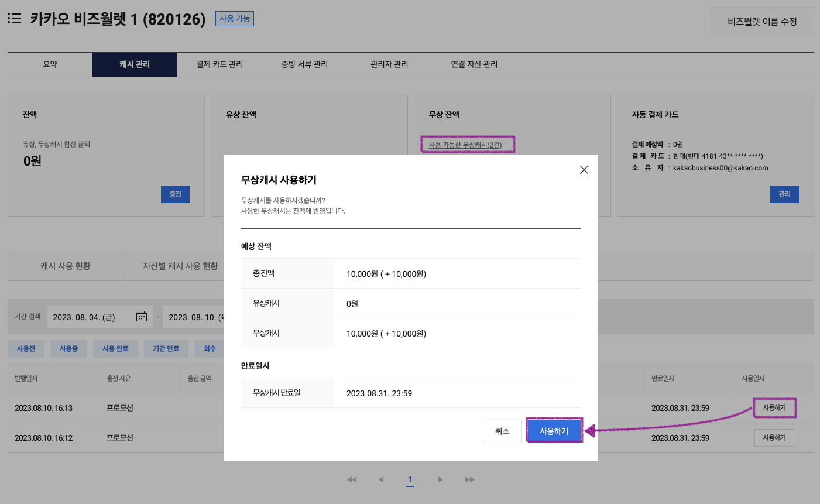Go to next page arrow
This screenshot has height=504, width=820.
click(x=440, y=479)
